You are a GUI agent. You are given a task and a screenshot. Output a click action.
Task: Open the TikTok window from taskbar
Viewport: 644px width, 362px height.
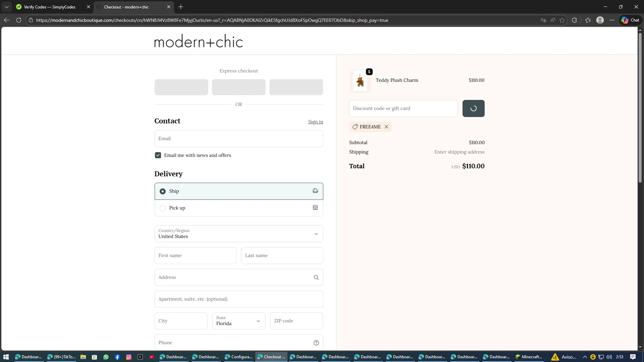pyautogui.click(x=61, y=357)
